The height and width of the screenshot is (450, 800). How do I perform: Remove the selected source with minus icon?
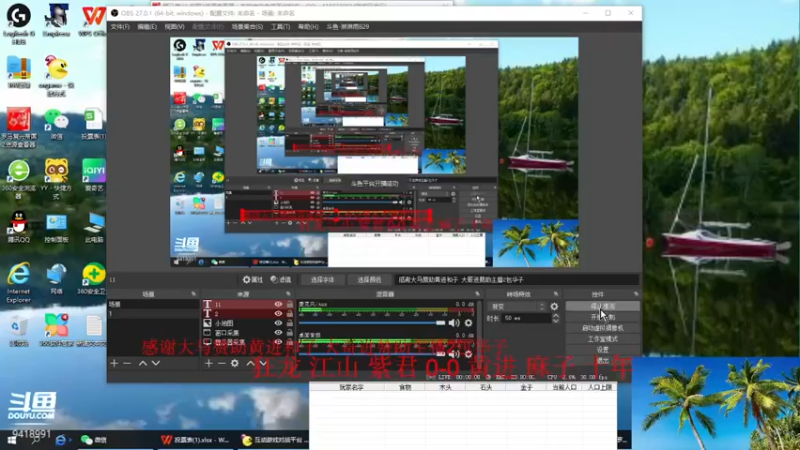point(221,363)
